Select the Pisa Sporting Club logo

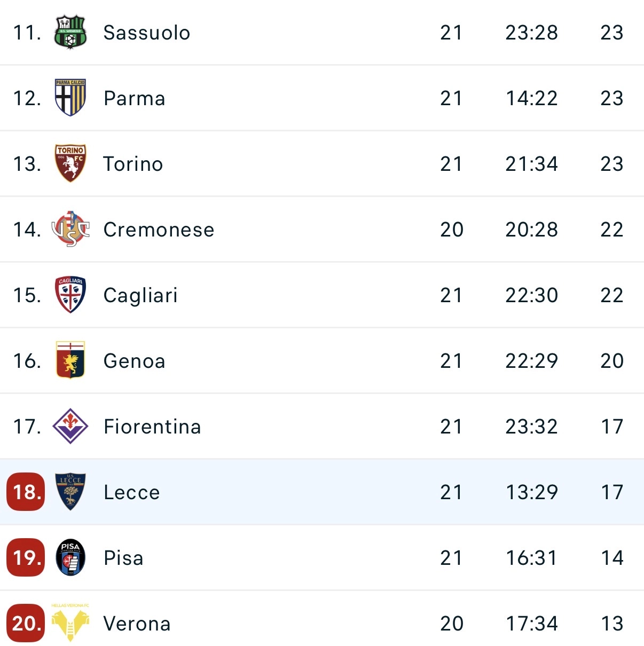[x=70, y=557]
